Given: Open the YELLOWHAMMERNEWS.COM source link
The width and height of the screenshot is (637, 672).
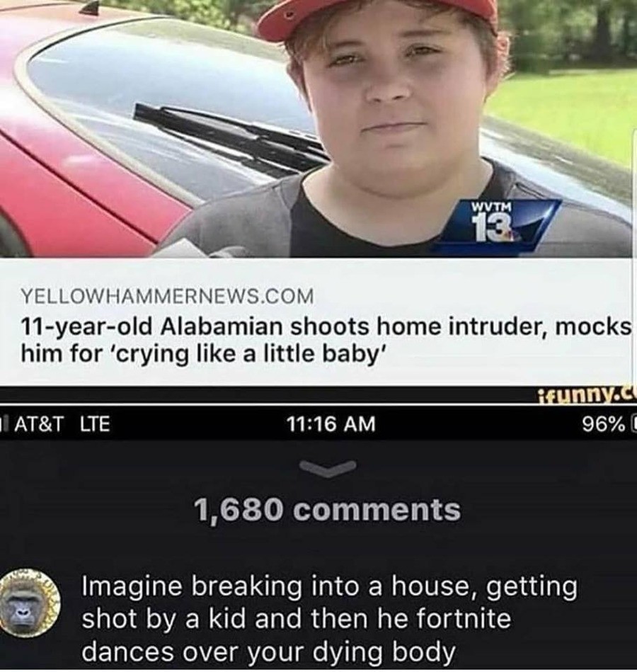Looking at the screenshot, I should click(x=168, y=297).
